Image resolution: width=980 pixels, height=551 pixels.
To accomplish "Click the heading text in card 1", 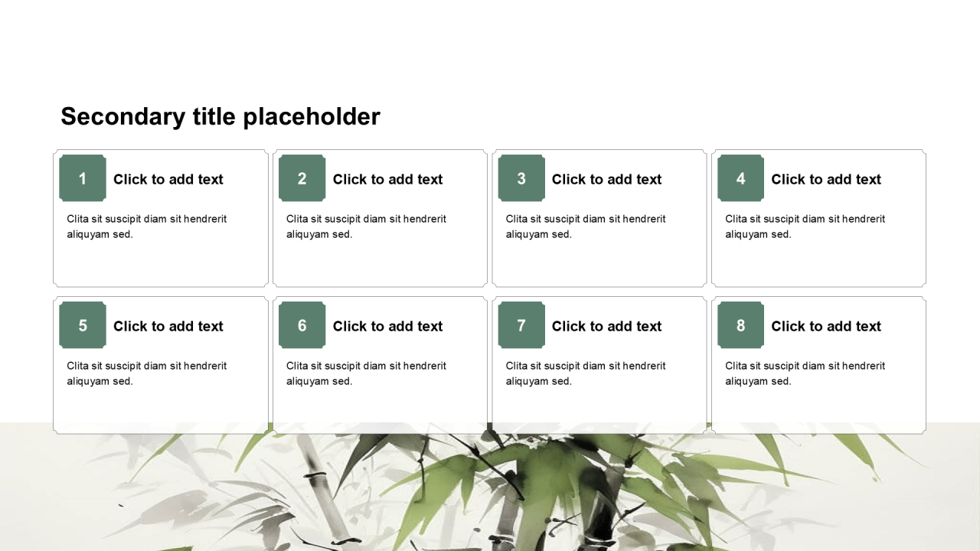I will coord(168,179).
